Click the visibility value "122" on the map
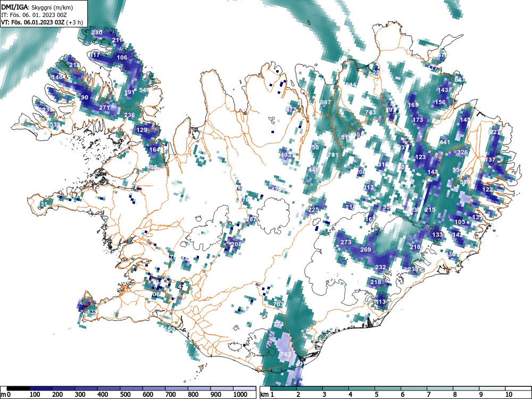 click(x=487, y=189)
